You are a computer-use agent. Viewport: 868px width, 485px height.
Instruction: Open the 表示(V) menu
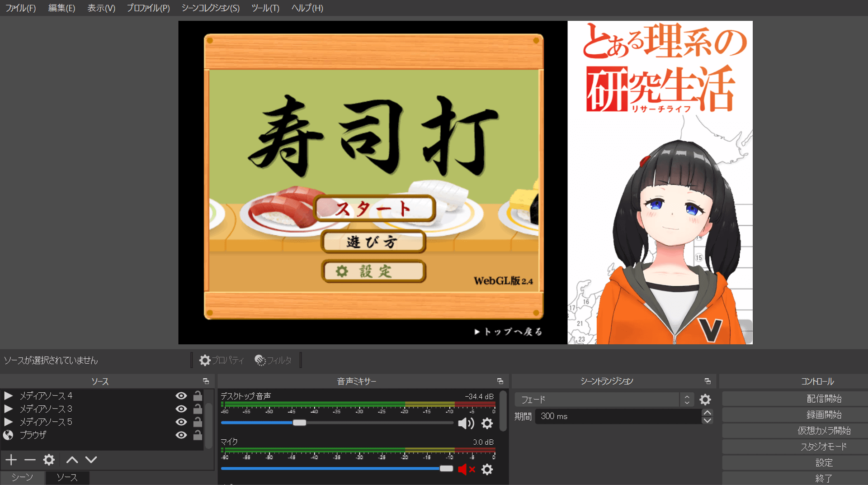(101, 8)
